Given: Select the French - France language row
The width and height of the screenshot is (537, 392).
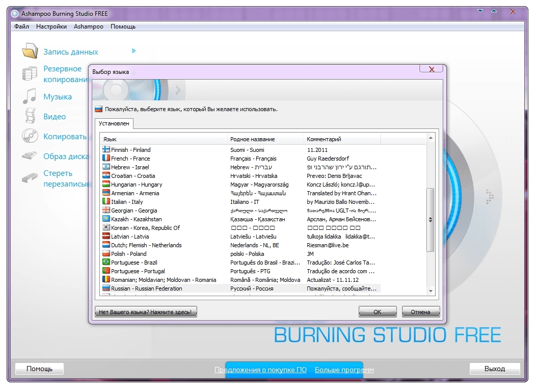Looking at the screenshot, I should 241,159.
